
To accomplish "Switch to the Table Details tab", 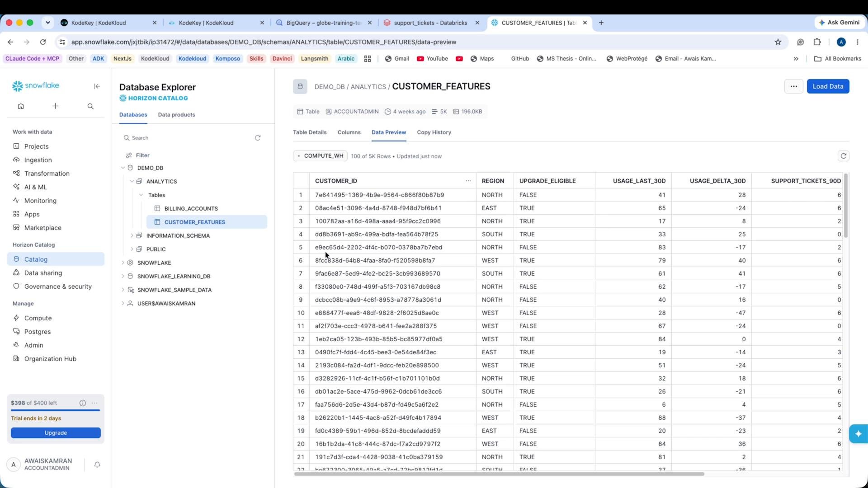I will pos(310,132).
